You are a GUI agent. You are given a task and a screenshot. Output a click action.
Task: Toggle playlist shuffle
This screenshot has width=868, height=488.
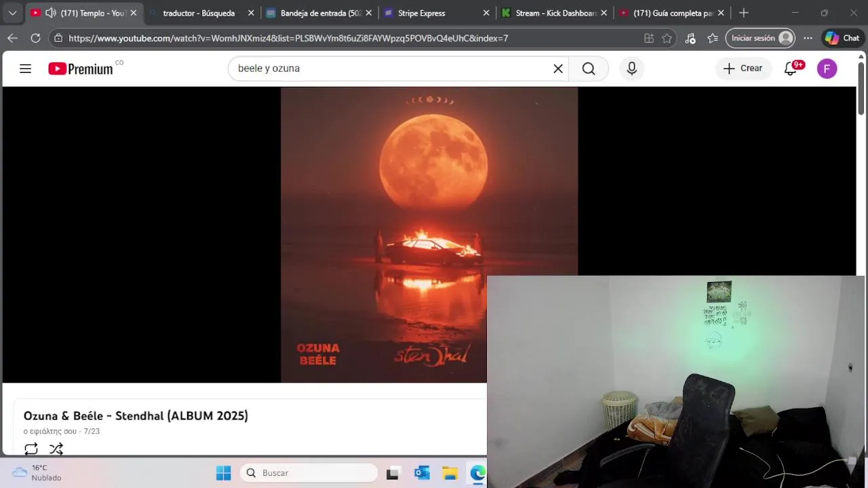[56, 449]
